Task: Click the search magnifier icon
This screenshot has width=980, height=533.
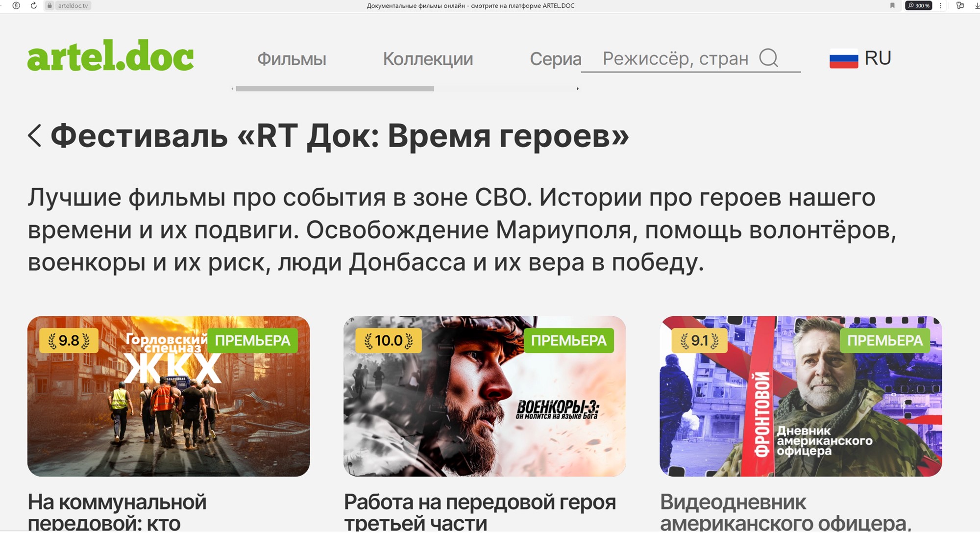Action: coord(768,57)
